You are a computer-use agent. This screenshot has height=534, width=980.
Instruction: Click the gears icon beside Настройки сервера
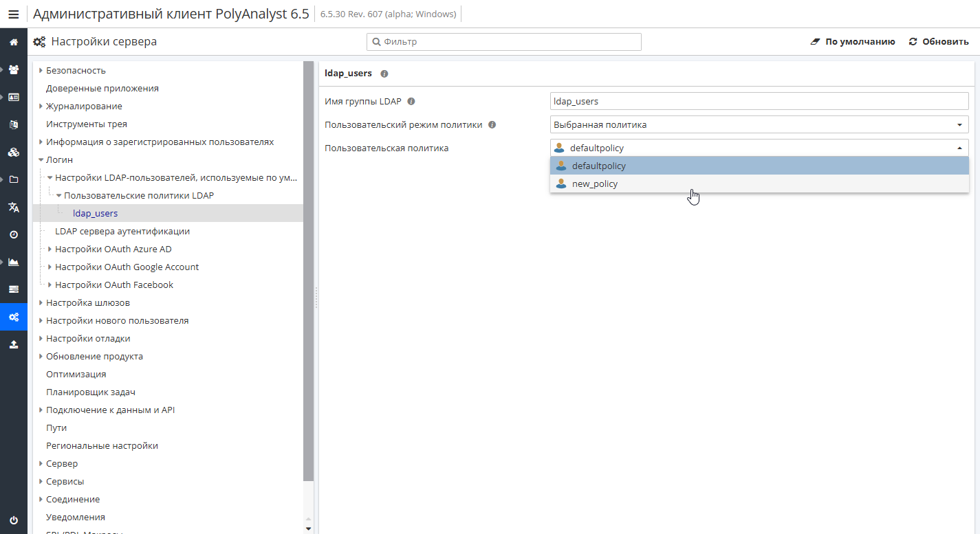pos(40,42)
